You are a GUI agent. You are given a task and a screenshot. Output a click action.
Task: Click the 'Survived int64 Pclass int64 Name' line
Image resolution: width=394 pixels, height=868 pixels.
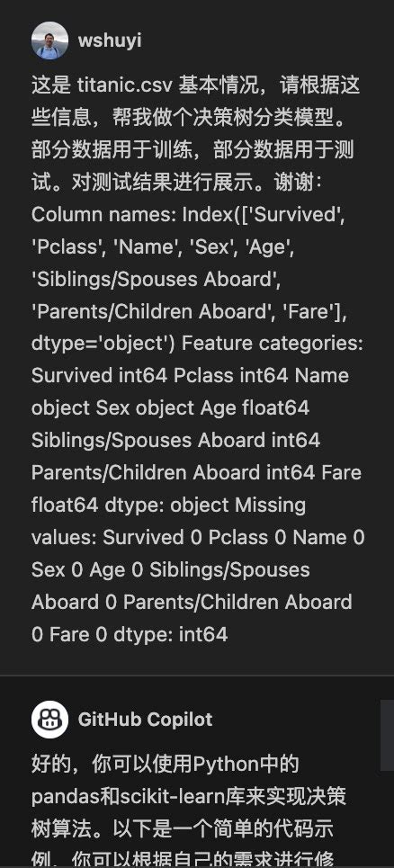point(190,376)
